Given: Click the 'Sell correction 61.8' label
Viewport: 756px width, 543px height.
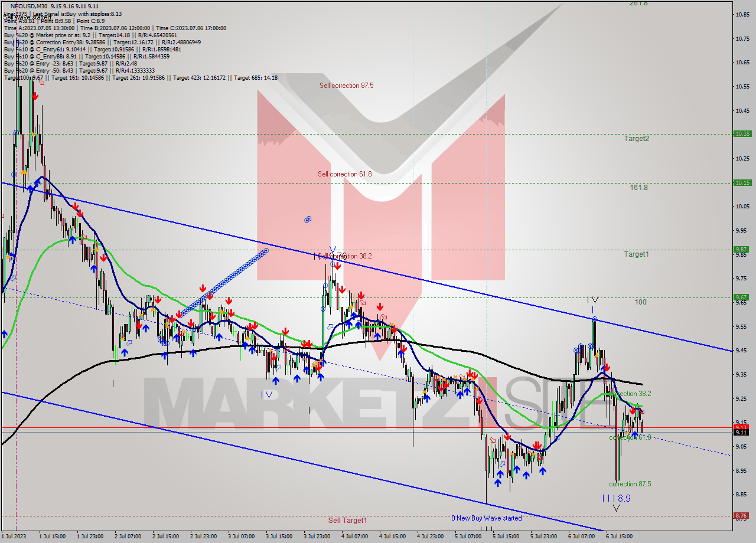Looking at the screenshot, I should coord(345,174).
